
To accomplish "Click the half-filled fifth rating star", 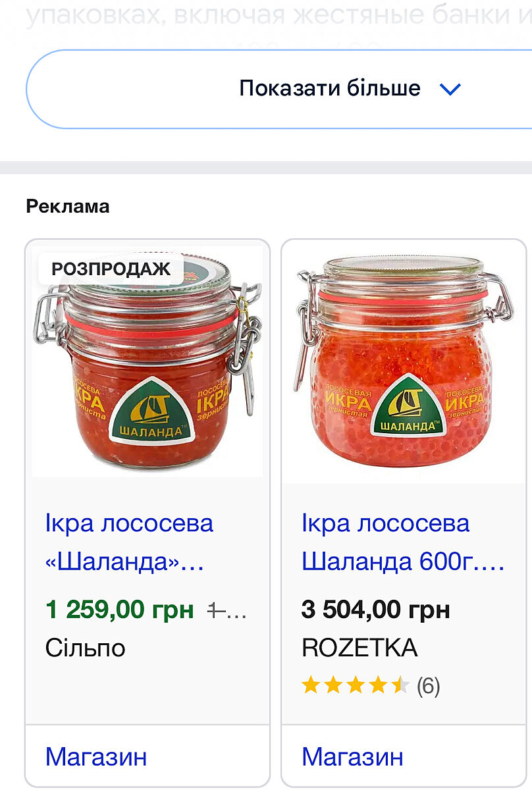I will (x=400, y=686).
